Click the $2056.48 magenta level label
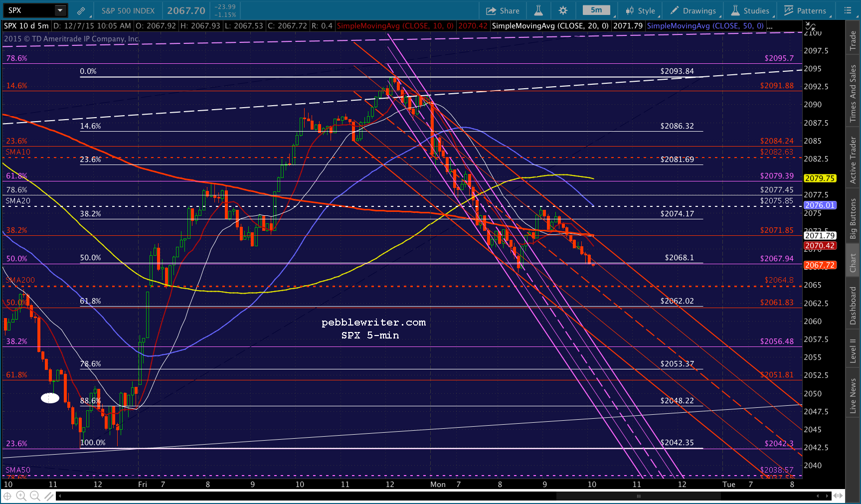This screenshot has width=861, height=504. point(777,341)
